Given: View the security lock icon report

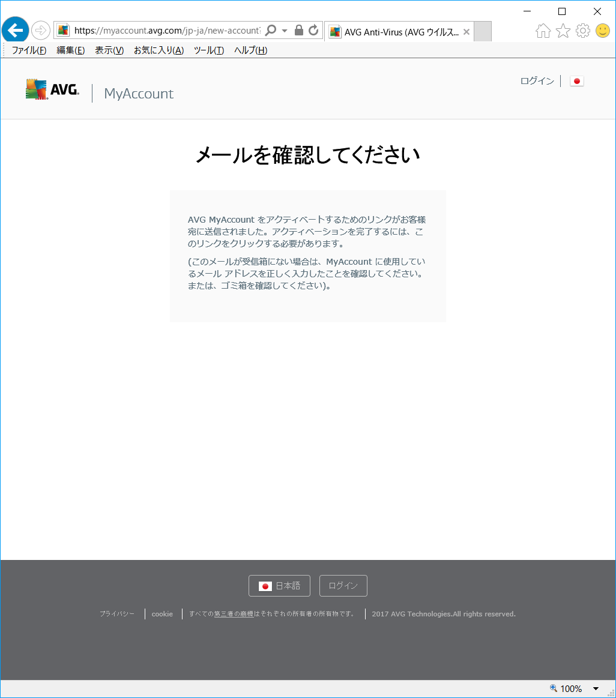Looking at the screenshot, I should coord(299,30).
